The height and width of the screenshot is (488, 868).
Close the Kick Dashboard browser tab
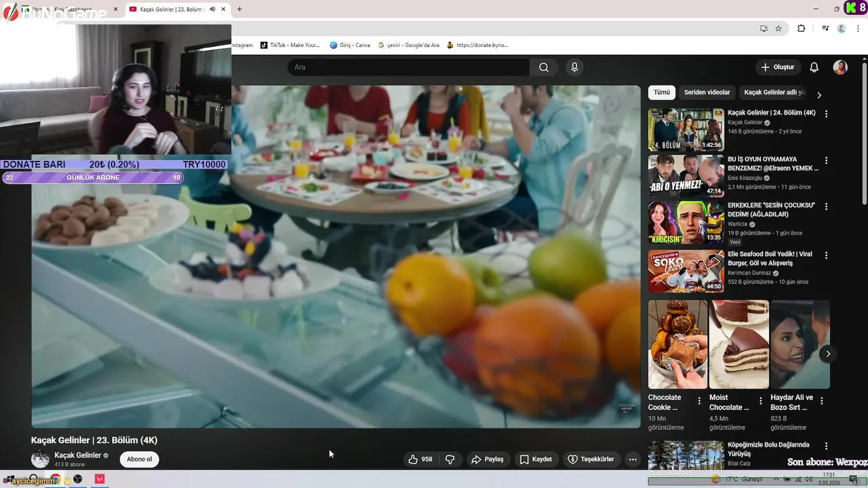tap(115, 9)
